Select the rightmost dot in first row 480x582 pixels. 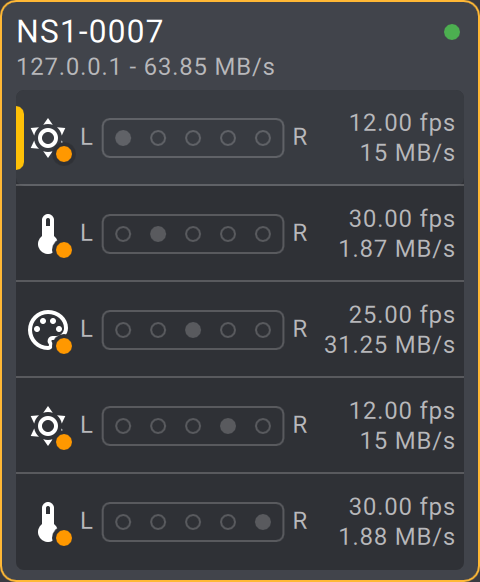click(x=263, y=138)
